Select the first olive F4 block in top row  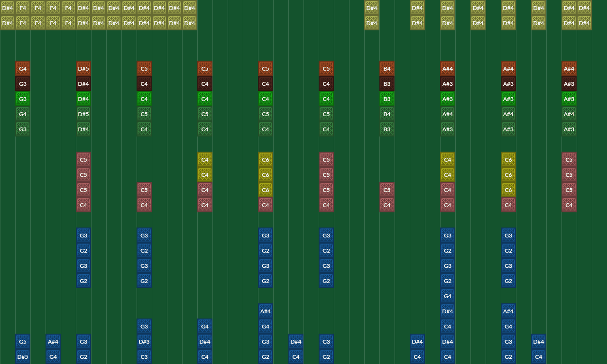coord(23,8)
